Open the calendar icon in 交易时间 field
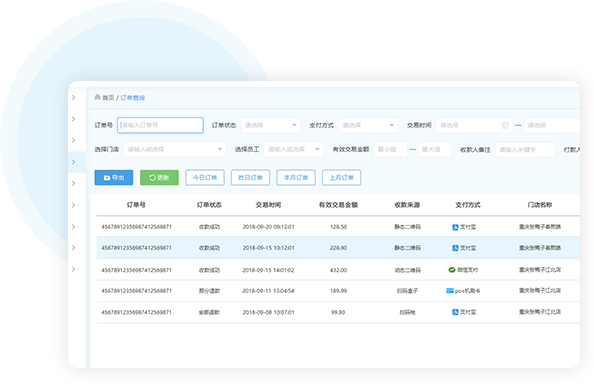594x384 pixels. pyautogui.click(x=505, y=125)
